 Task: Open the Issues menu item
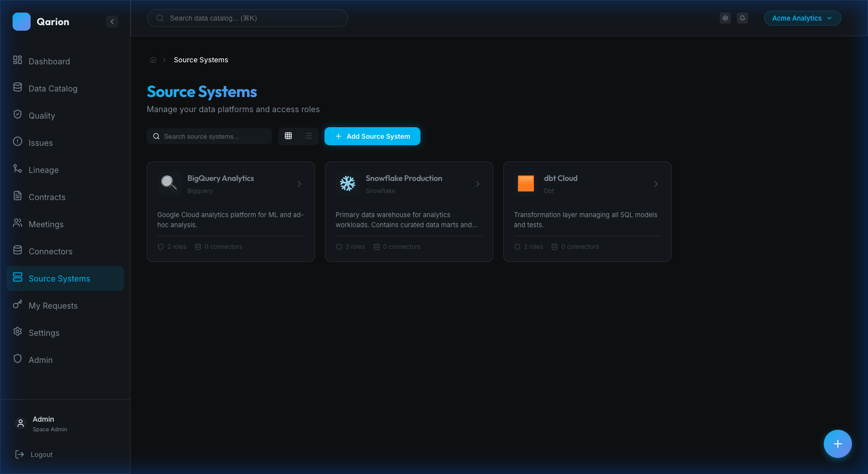(x=40, y=143)
